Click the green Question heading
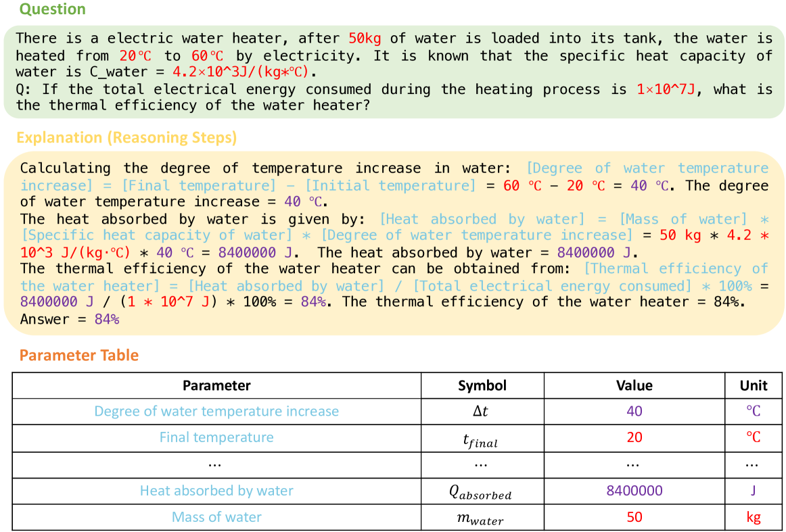 53,9
